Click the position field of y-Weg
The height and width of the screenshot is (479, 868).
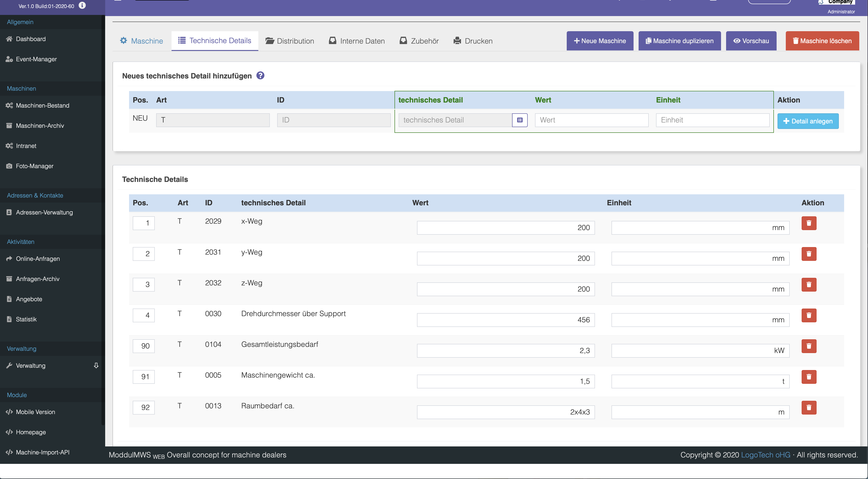tap(144, 254)
